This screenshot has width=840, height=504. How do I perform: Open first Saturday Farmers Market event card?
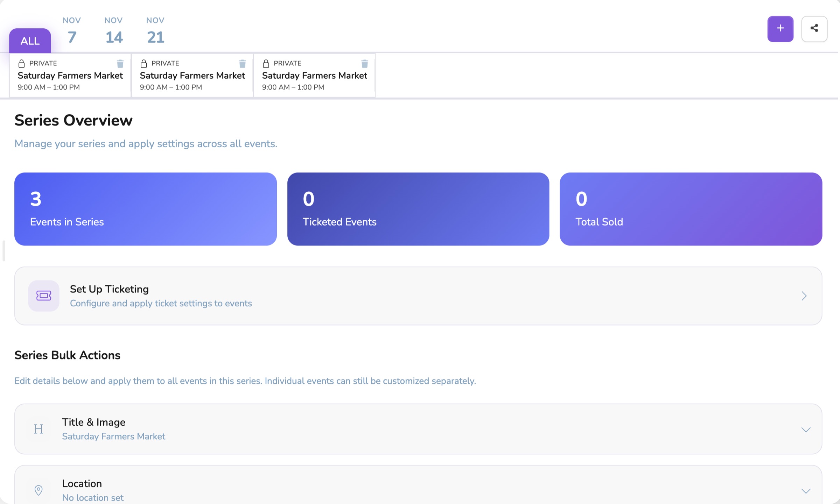click(70, 75)
